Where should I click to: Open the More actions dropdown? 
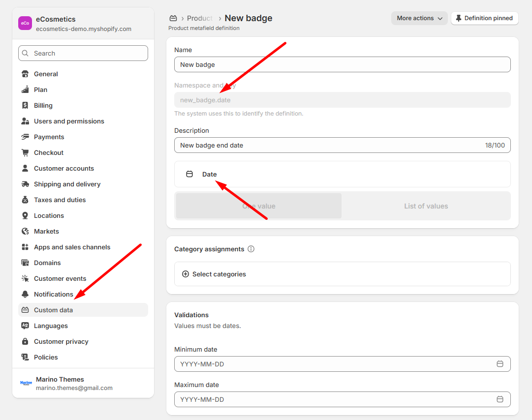pos(419,18)
